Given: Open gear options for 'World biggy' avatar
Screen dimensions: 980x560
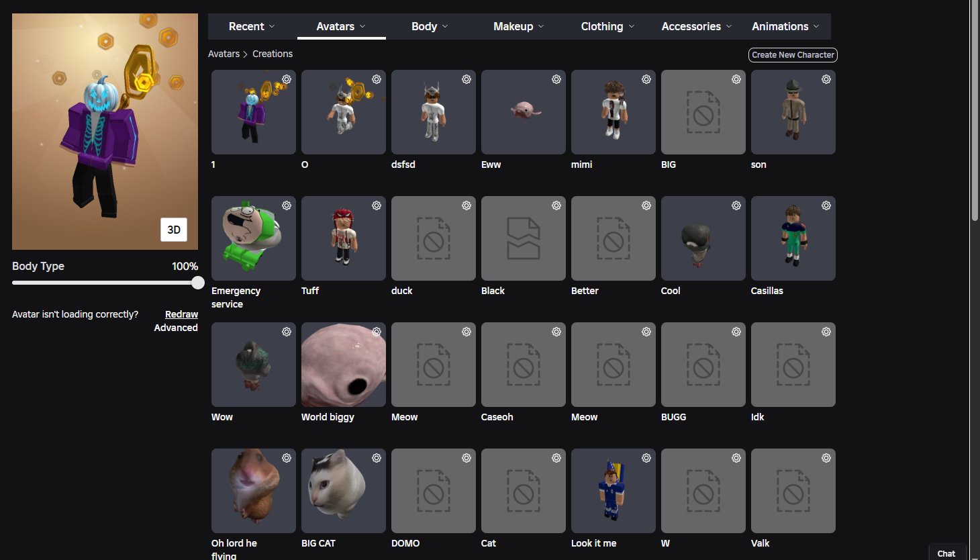Looking at the screenshot, I should pos(377,332).
